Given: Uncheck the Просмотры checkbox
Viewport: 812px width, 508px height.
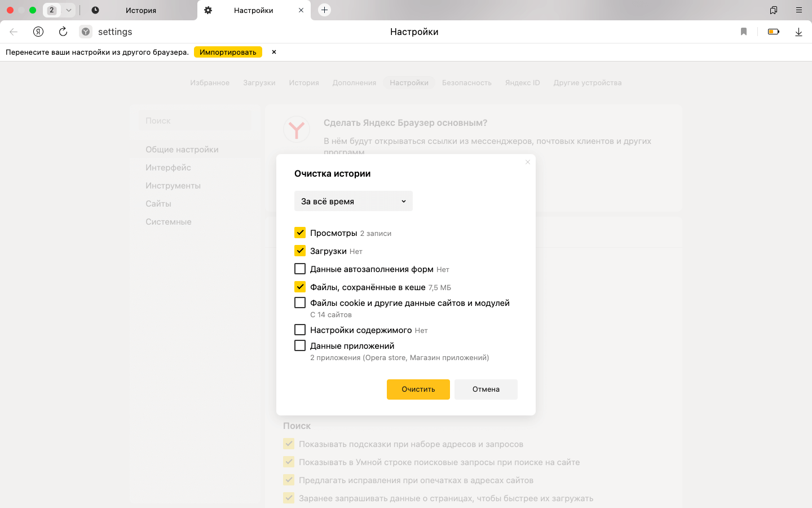Looking at the screenshot, I should (x=300, y=233).
